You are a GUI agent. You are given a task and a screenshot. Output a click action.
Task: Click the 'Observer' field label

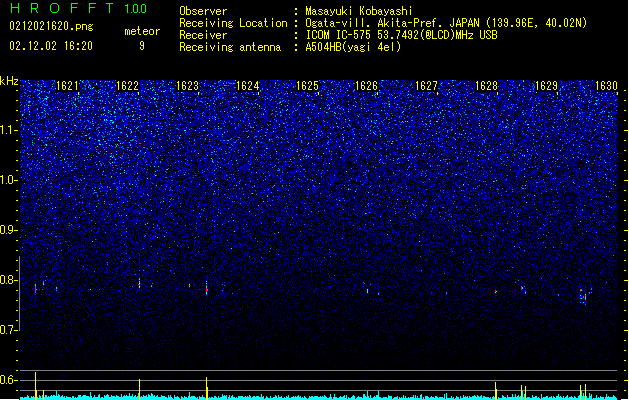203,11
